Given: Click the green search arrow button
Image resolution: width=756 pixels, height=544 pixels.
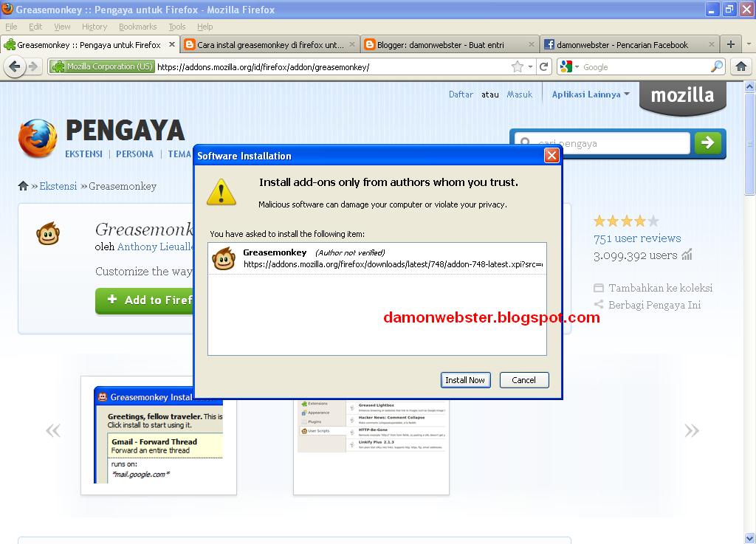Looking at the screenshot, I should point(707,142).
